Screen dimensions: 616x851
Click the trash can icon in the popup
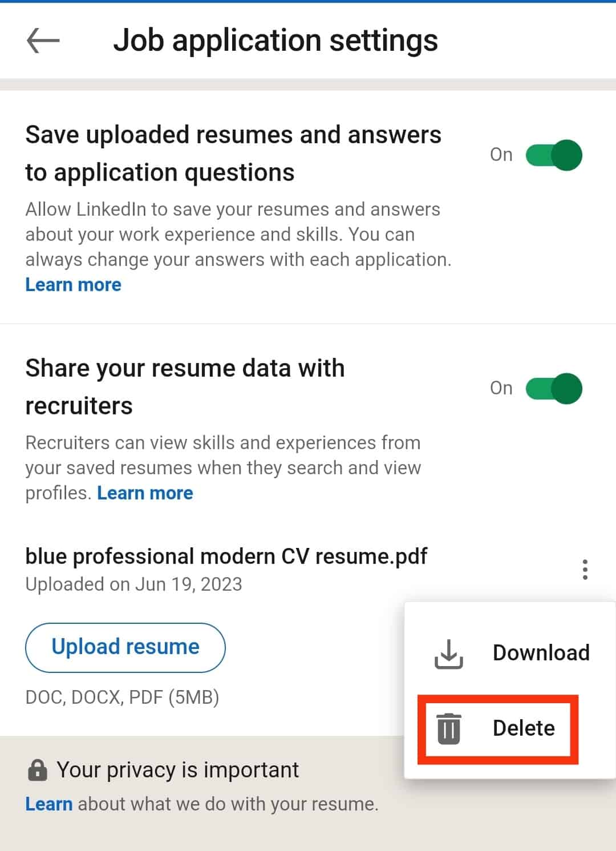click(x=449, y=728)
